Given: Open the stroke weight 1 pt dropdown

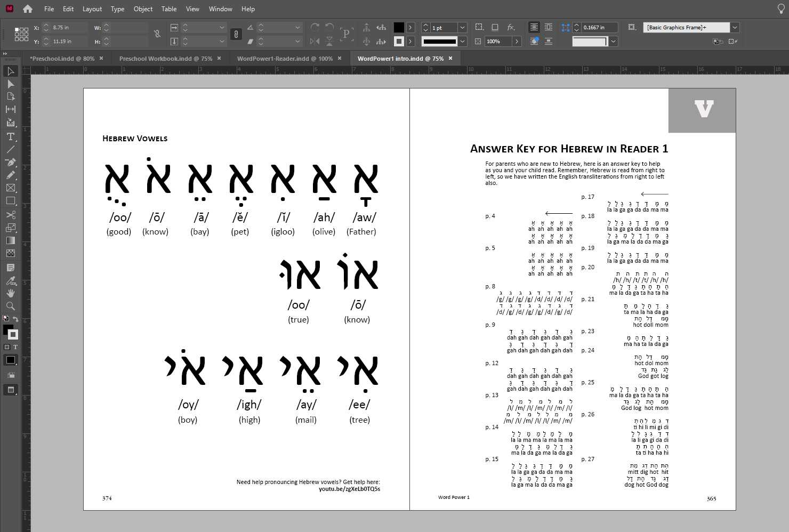Looking at the screenshot, I should click(463, 28).
